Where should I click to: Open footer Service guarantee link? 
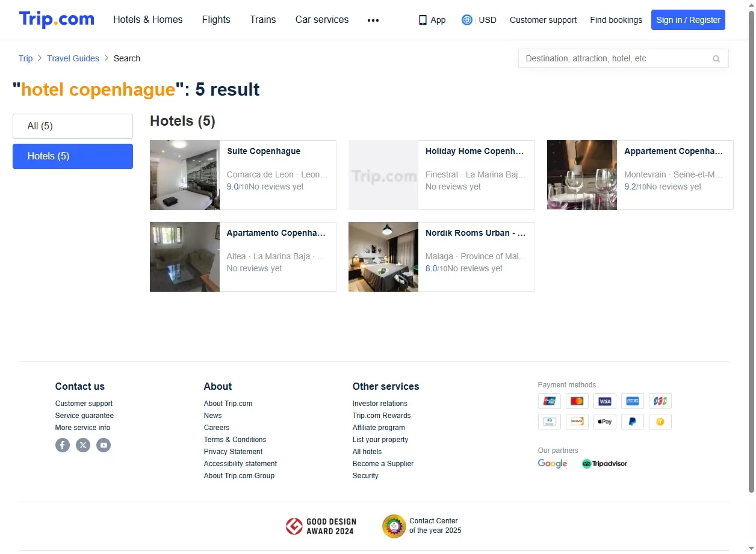point(84,416)
